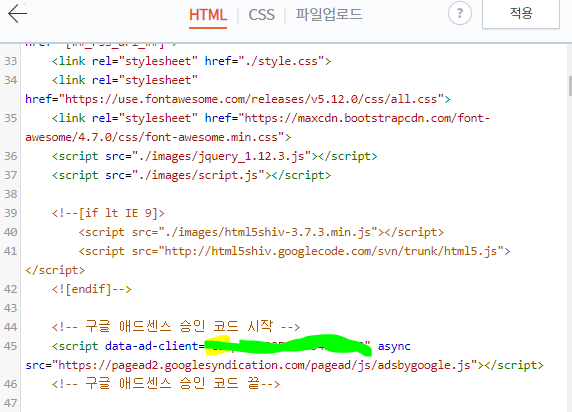The image size is (572, 412).
Task: Click the 구글 애드센스 승인 코드 끝 comment
Action: point(166,384)
